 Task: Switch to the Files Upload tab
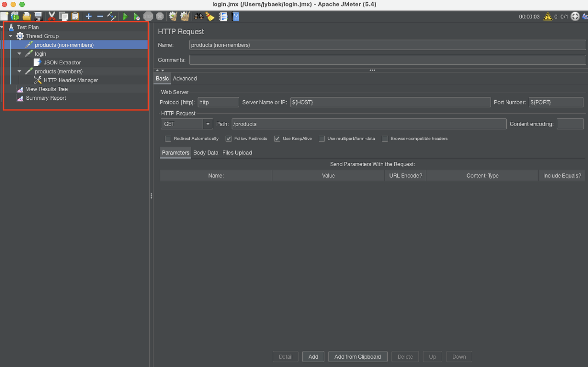[x=237, y=153]
